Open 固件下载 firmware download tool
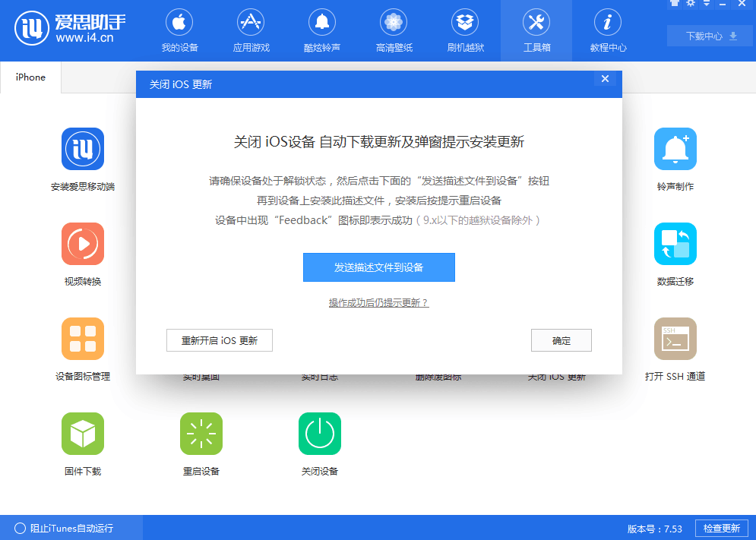The height and width of the screenshot is (540, 756). [x=83, y=434]
